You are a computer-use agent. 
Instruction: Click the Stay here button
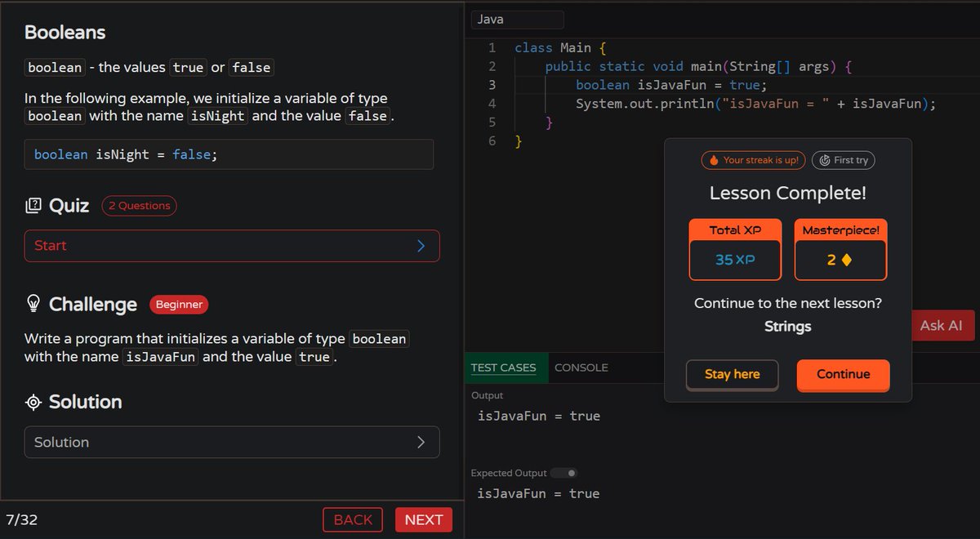pos(732,374)
